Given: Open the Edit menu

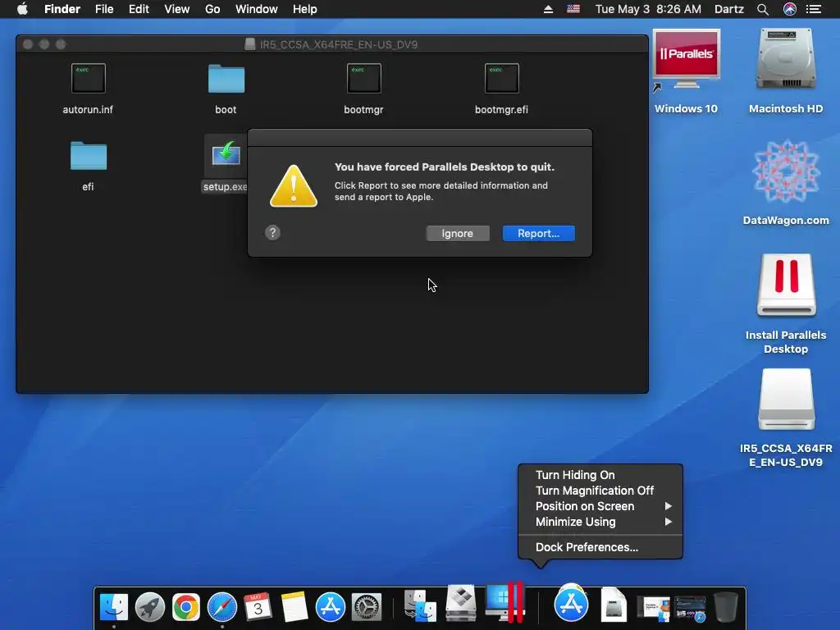Looking at the screenshot, I should pyautogui.click(x=139, y=9).
